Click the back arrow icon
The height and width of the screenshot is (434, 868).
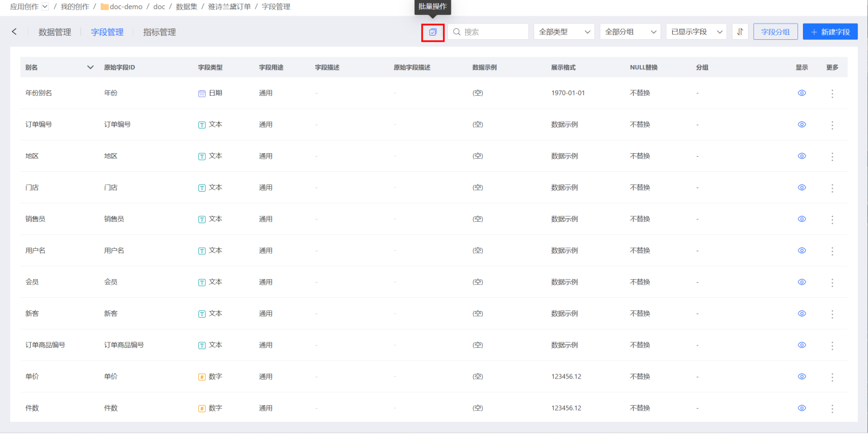pyautogui.click(x=14, y=32)
